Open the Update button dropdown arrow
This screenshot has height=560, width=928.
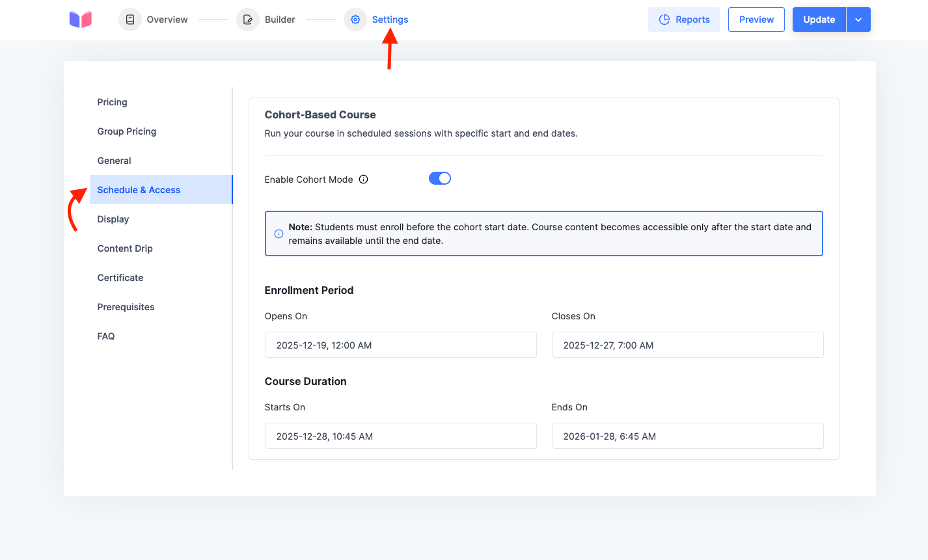858,20
